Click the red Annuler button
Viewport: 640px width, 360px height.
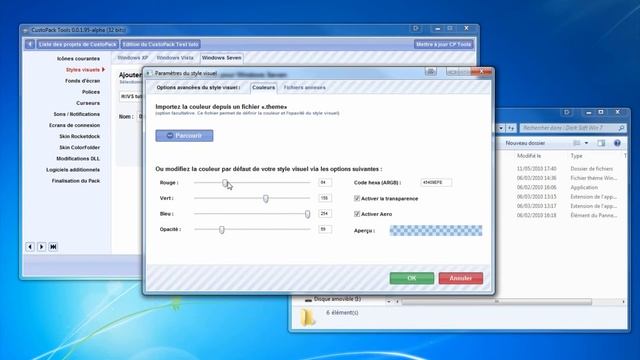pos(461,278)
